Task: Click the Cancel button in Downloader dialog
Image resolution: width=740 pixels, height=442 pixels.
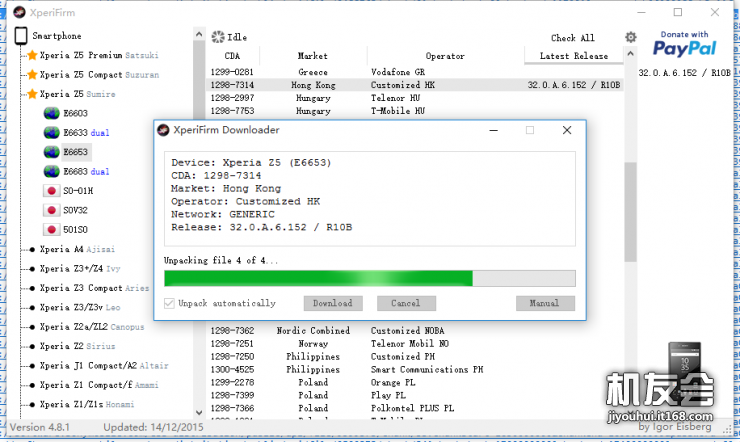Action: [x=406, y=303]
